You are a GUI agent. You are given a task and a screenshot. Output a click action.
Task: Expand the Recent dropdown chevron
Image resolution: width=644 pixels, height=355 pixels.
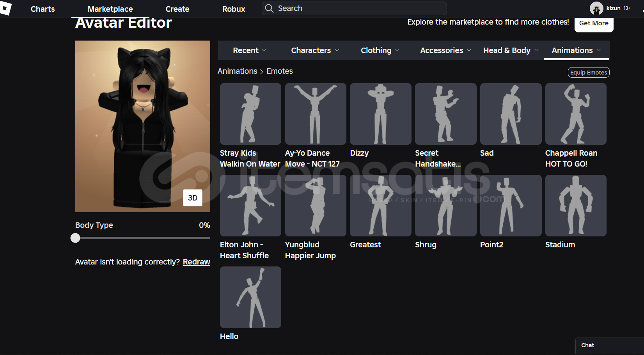(x=264, y=50)
